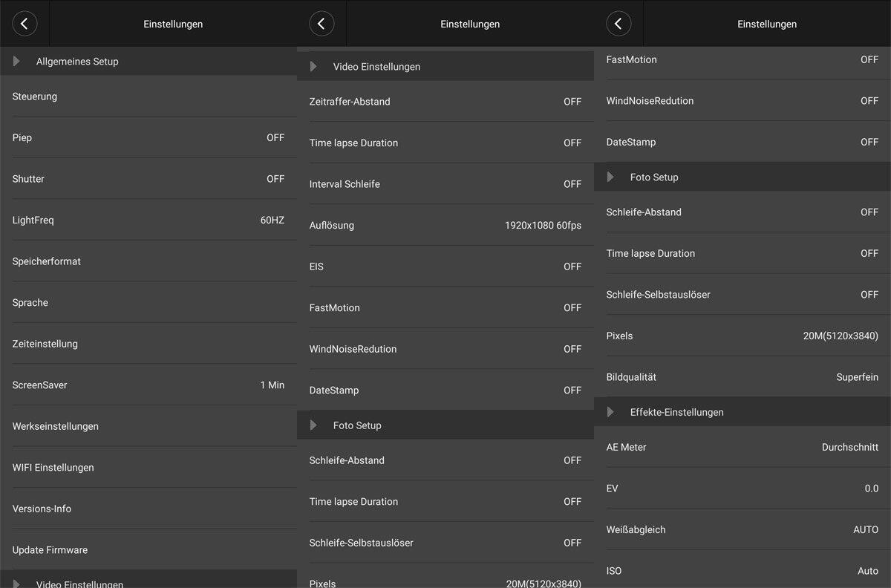Select the Sprache menu item

click(148, 303)
